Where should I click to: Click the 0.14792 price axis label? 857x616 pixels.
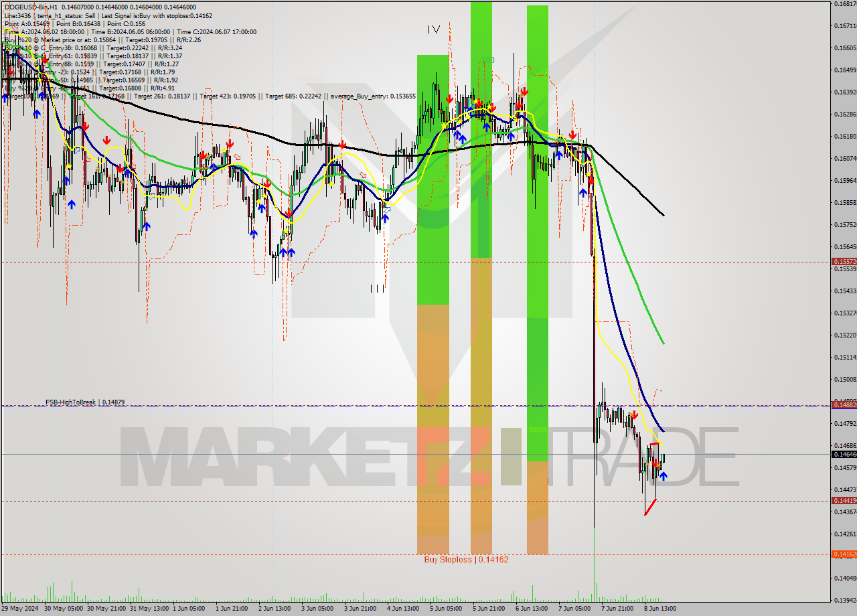tap(844, 424)
